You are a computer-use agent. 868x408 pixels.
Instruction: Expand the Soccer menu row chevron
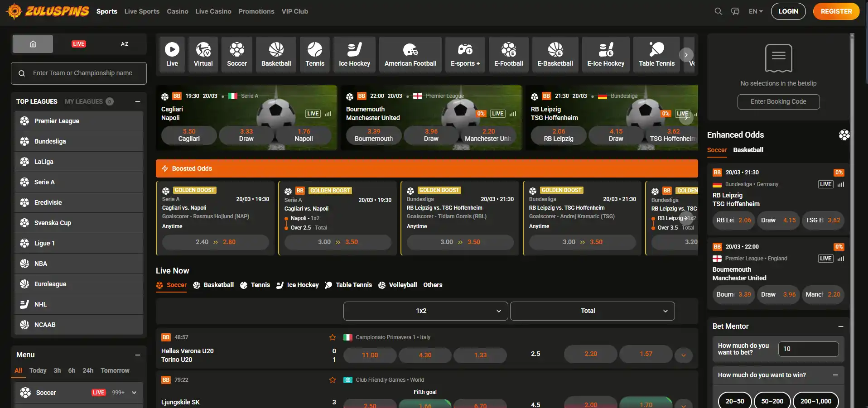(134, 393)
